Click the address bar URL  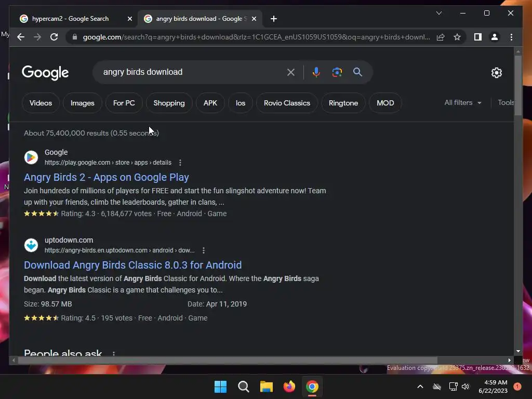pyautogui.click(x=256, y=37)
